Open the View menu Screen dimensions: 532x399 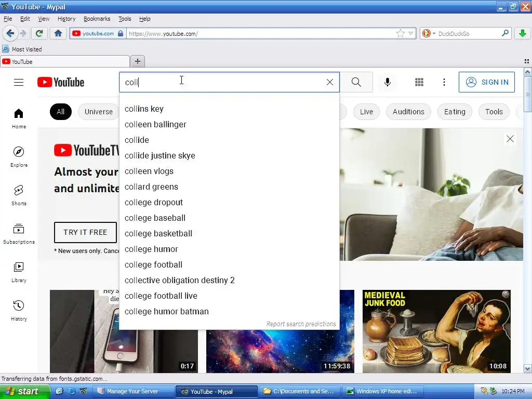click(x=44, y=19)
